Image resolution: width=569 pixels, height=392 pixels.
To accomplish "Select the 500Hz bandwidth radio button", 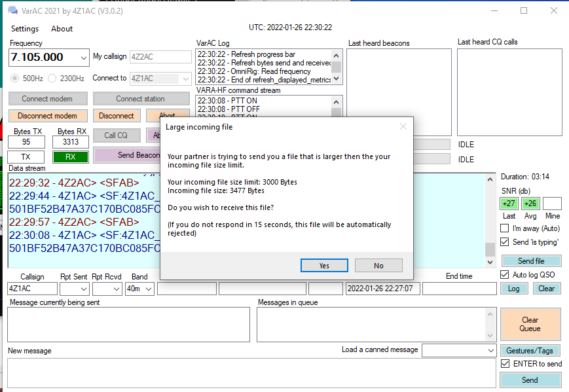I will point(14,79).
